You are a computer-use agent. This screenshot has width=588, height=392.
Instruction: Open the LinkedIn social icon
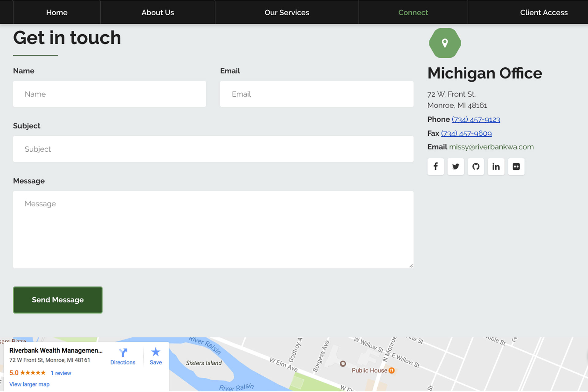click(x=496, y=167)
